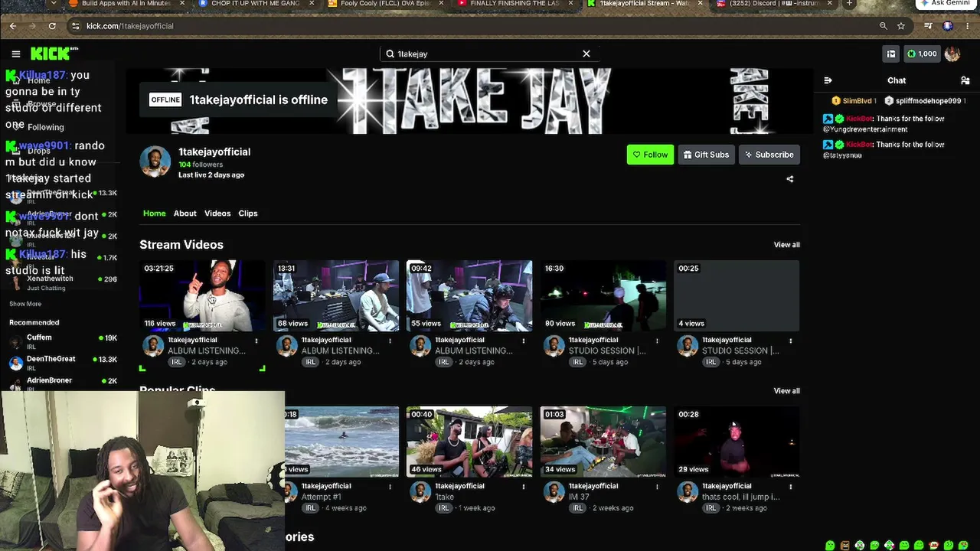
Task: Open the Kick hamburger sidebar menu
Action: (15, 54)
